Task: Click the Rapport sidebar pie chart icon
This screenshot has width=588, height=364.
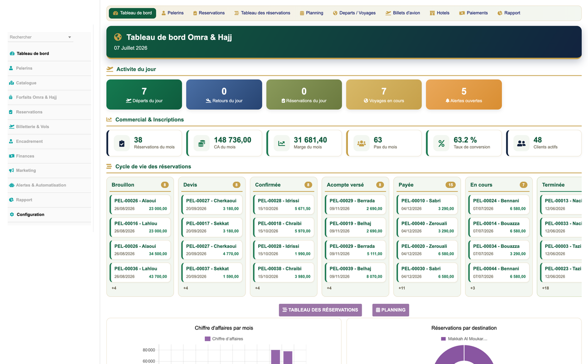Action: click(12, 200)
